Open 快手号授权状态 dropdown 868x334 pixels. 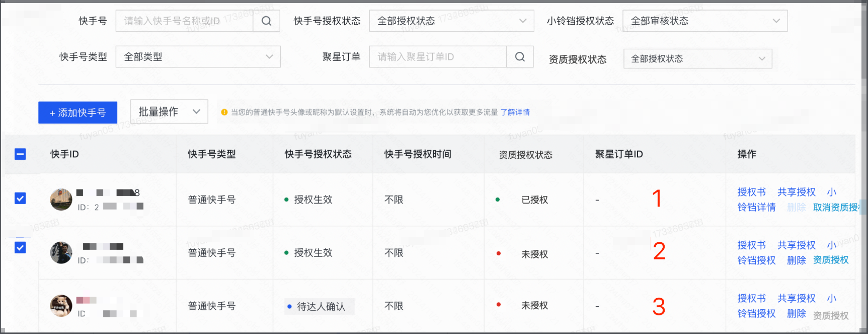(x=451, y=21)
